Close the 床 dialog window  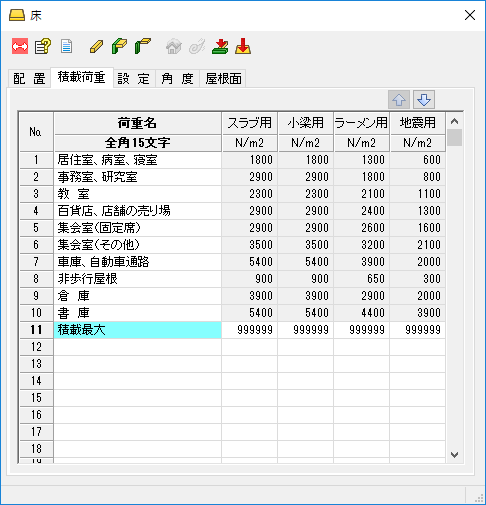(x=470, y=15)
